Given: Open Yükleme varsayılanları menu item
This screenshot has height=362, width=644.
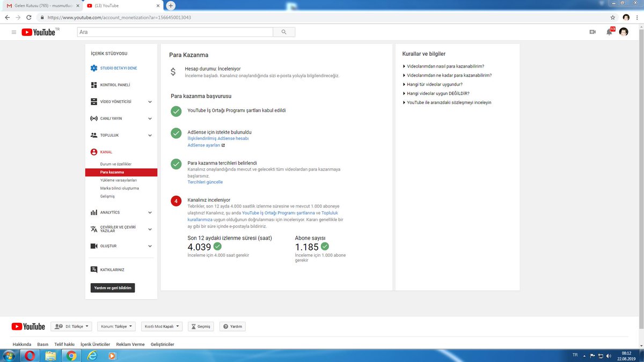Looking at the screenshot, I should point(119,180).
